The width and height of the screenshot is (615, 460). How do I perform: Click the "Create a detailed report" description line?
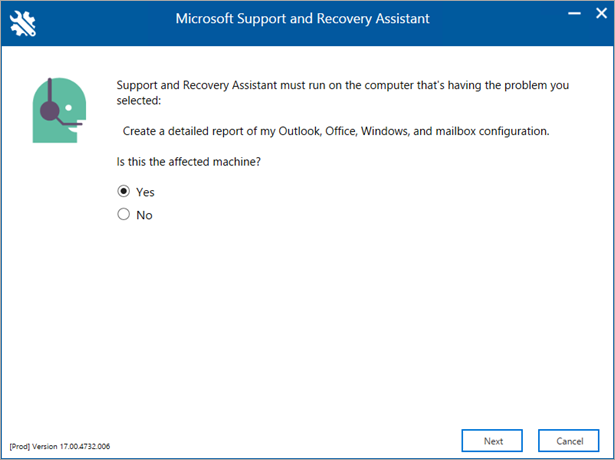point(337,131)
